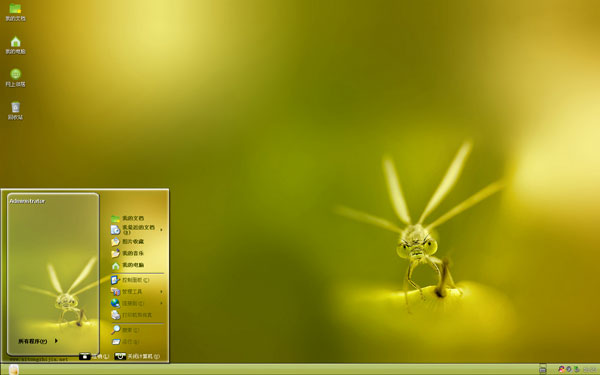Click the colorful tray icon in system tray

tap(561, 369)
